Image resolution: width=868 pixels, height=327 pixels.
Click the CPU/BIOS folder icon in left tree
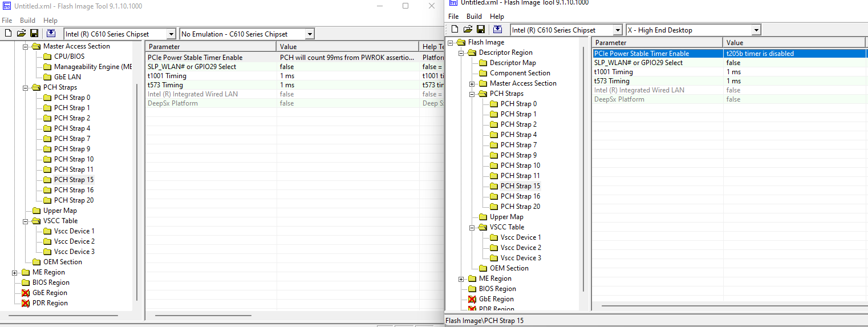pos(47,56)
